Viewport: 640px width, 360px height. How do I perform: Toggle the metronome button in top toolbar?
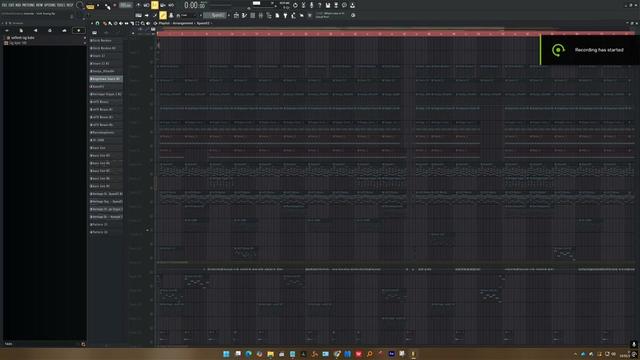138,5
